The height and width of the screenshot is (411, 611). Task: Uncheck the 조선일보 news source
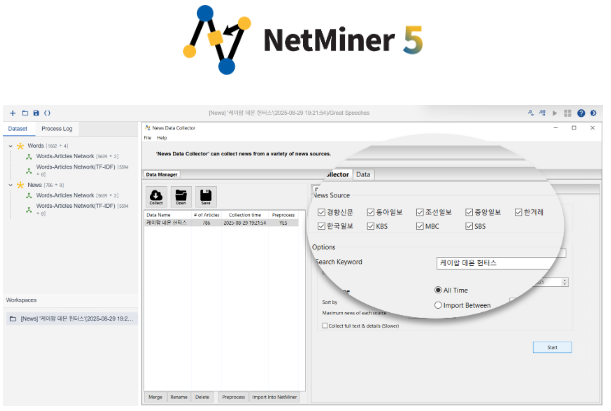coord(420,212)
